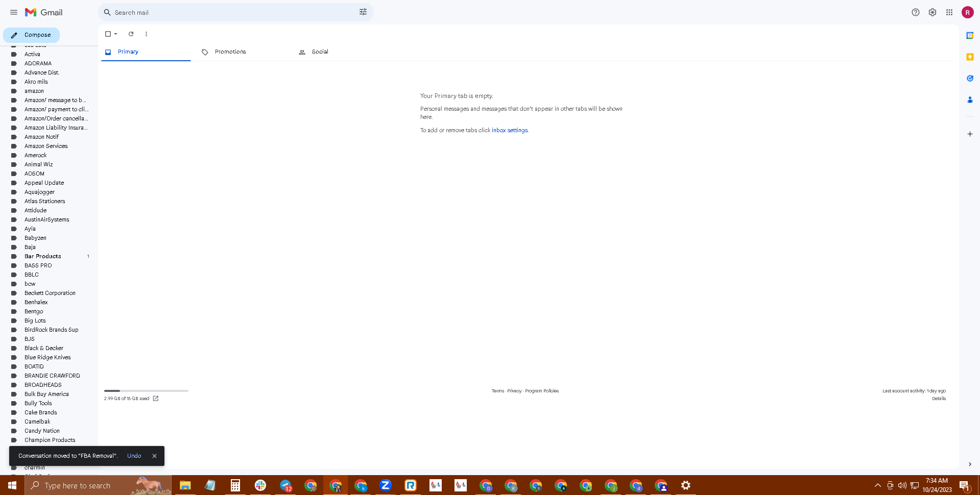The image size is (980, 495).
Task: View account activity Details
Action: coord(939,399)
